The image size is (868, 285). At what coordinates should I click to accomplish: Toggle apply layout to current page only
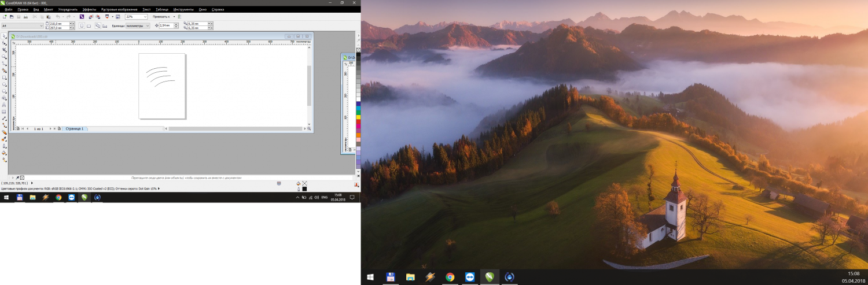pos(105,26)
